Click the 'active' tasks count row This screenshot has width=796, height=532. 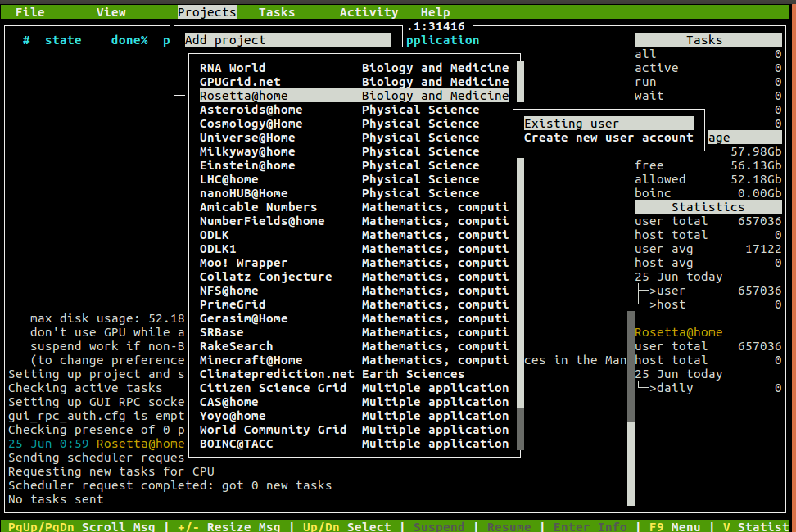(x=708, y=68)
